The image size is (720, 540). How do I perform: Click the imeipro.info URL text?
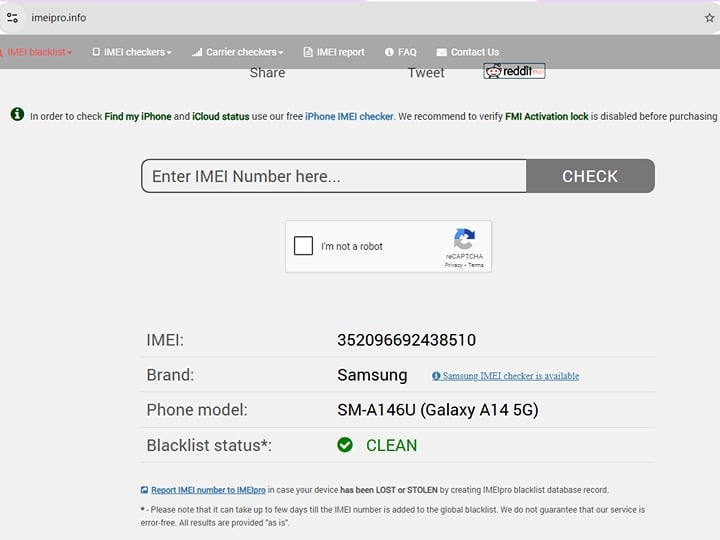coord(58,17)
